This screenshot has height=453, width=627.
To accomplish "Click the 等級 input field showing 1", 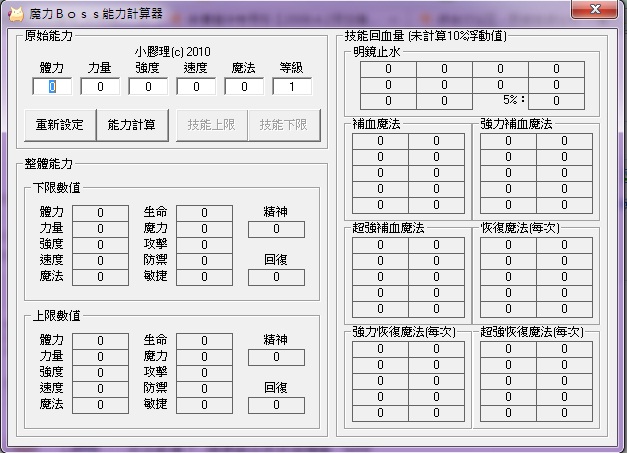I will click(x=292, y=87).
